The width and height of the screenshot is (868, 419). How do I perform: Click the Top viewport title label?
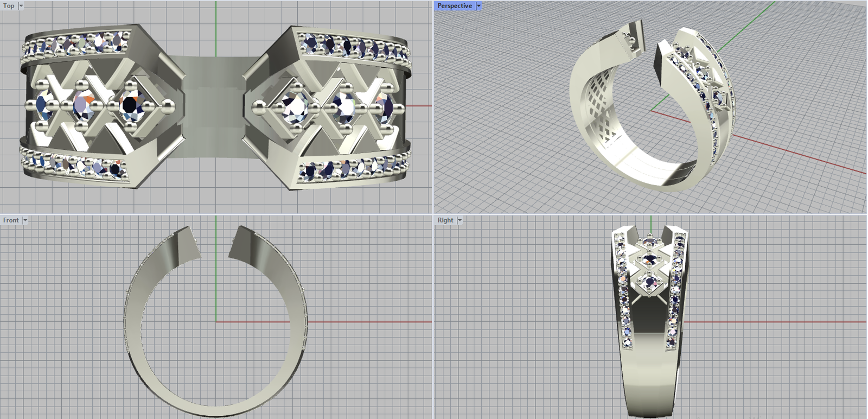[9, 6]
